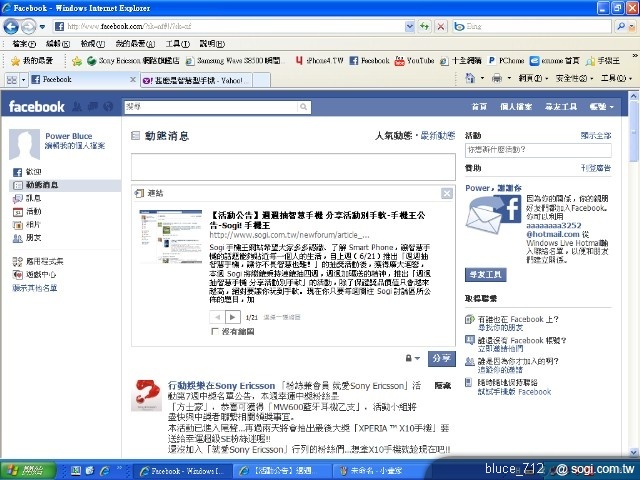Click the Facebook search input field

(x=211, y=107)
